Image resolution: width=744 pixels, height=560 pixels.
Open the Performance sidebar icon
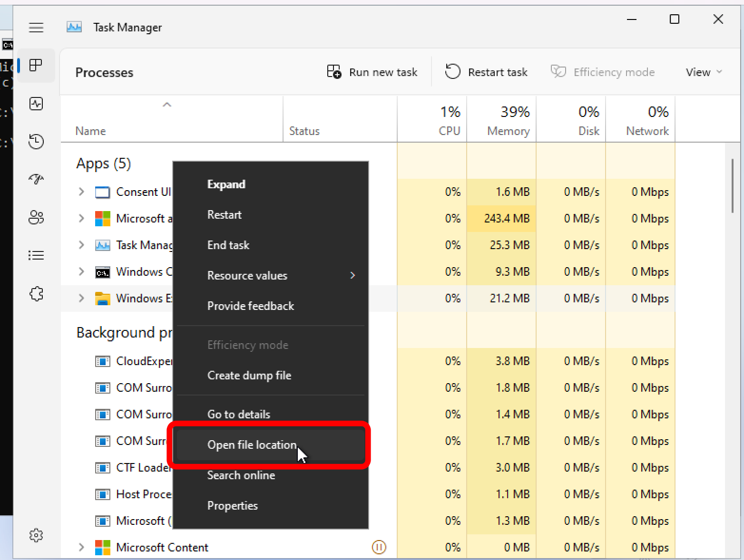point(36,104)
